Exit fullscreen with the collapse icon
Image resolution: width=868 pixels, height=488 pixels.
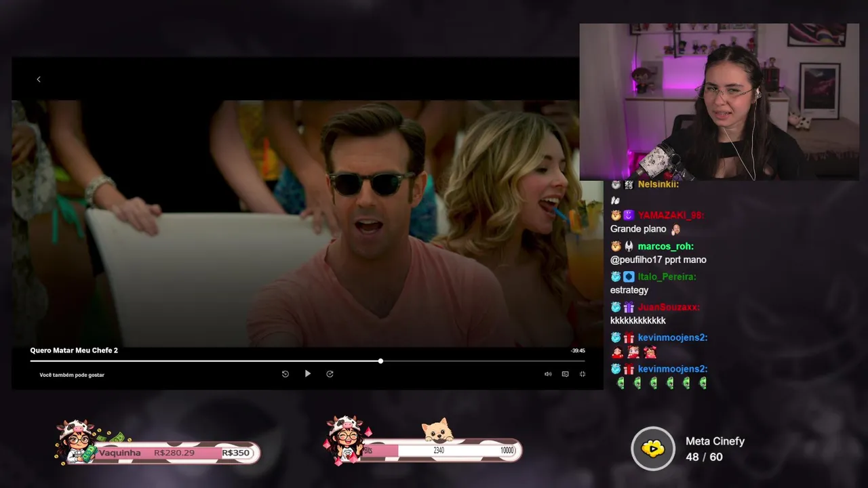click(x=582, y=374)
